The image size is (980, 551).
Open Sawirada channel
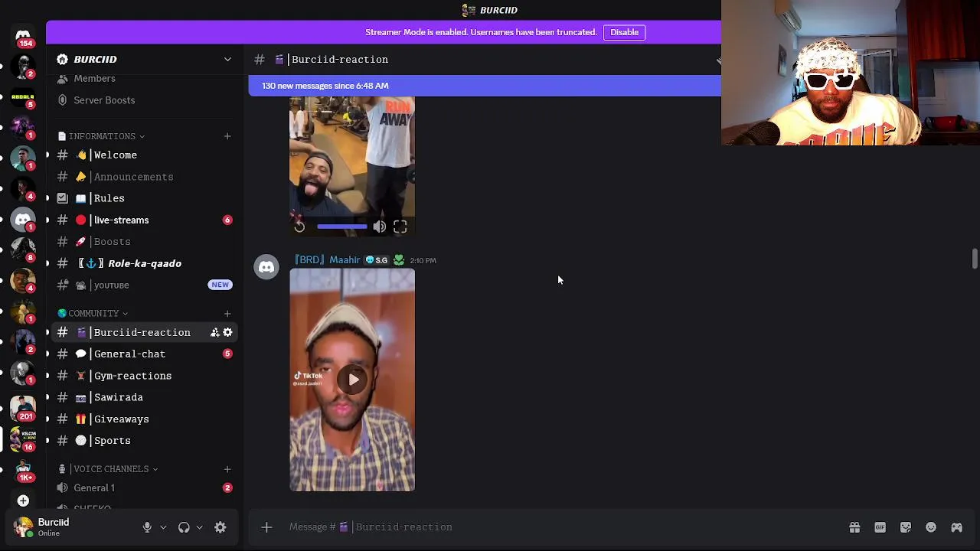pyautogui.click(x=144, y=397)
